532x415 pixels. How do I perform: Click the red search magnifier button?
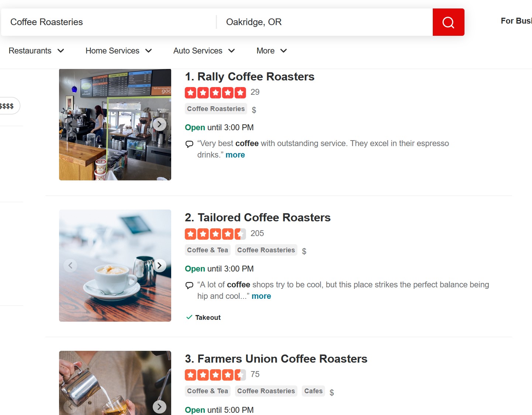point(448,22)
